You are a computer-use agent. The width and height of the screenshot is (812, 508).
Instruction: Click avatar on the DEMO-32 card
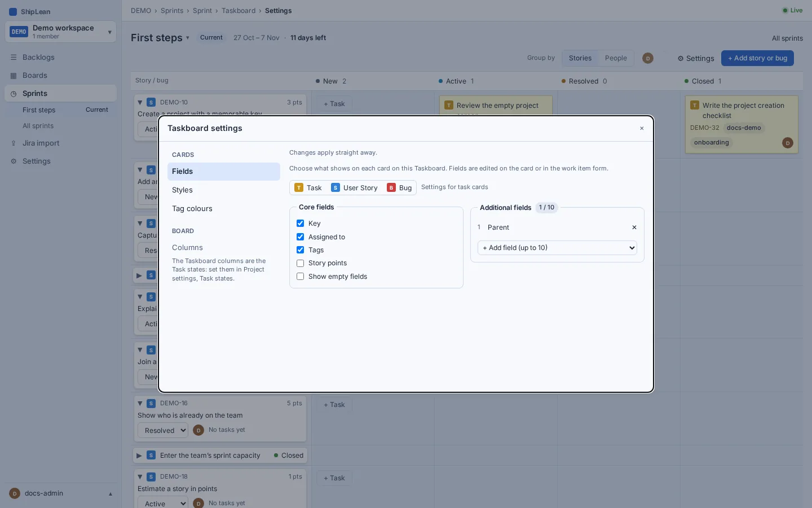click(788, 143)
